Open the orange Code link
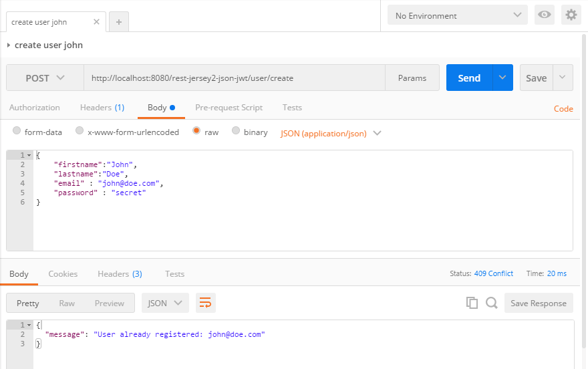The height and width of the screenshot is (369, 588). click(x=563, y=108)
